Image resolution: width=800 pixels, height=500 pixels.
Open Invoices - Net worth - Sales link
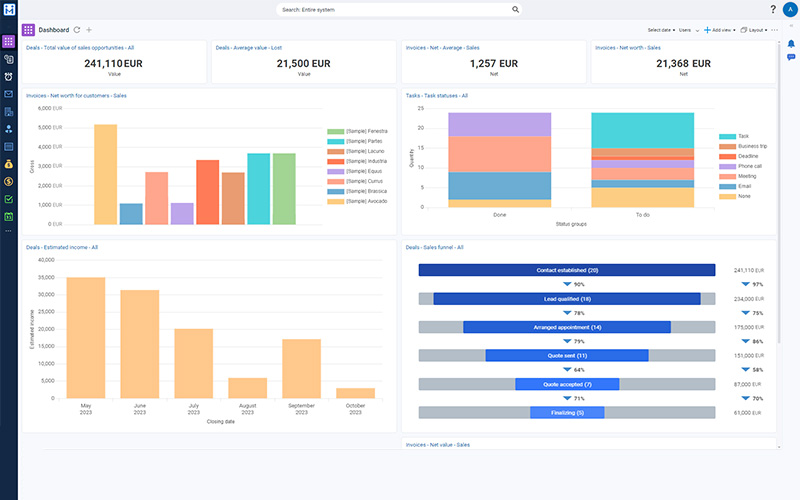[x=628, y=48]
